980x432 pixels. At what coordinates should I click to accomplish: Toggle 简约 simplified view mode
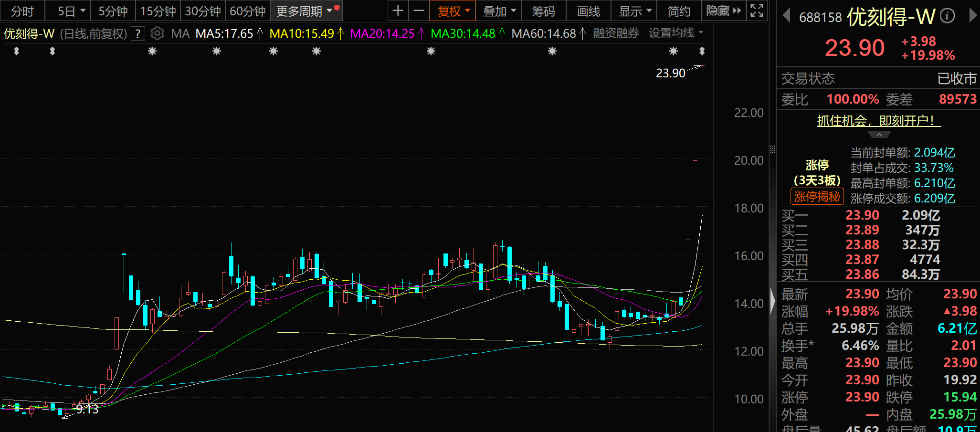coord(679,11)
